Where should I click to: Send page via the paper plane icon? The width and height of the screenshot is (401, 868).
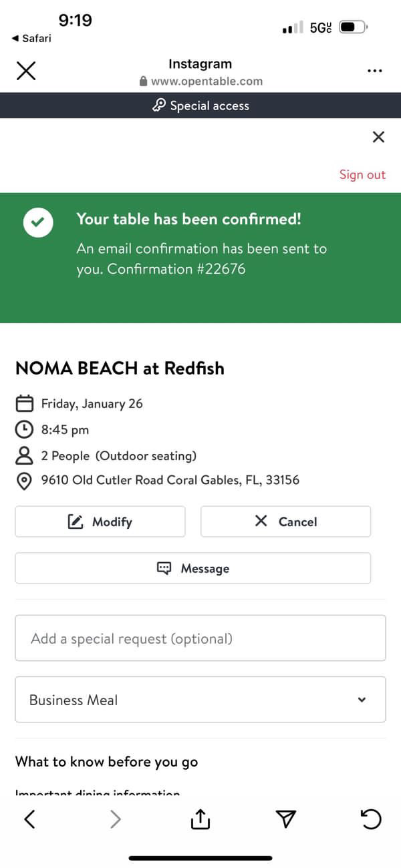click(286, 819)
